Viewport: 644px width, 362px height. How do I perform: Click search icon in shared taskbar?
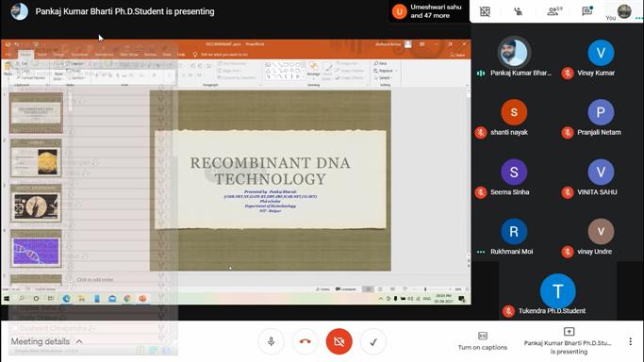(x=22, y=299)
